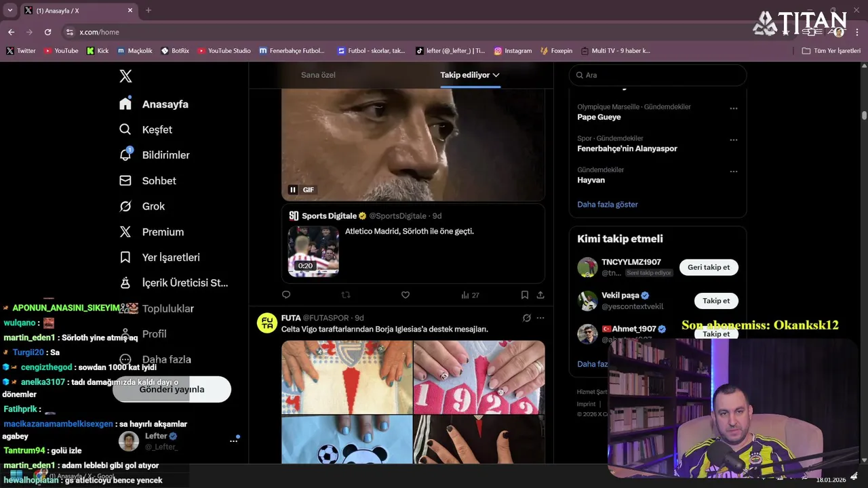Screen dimensions: 868x488
Task: Repost the Sörloth post
Action: coord(346,295)
